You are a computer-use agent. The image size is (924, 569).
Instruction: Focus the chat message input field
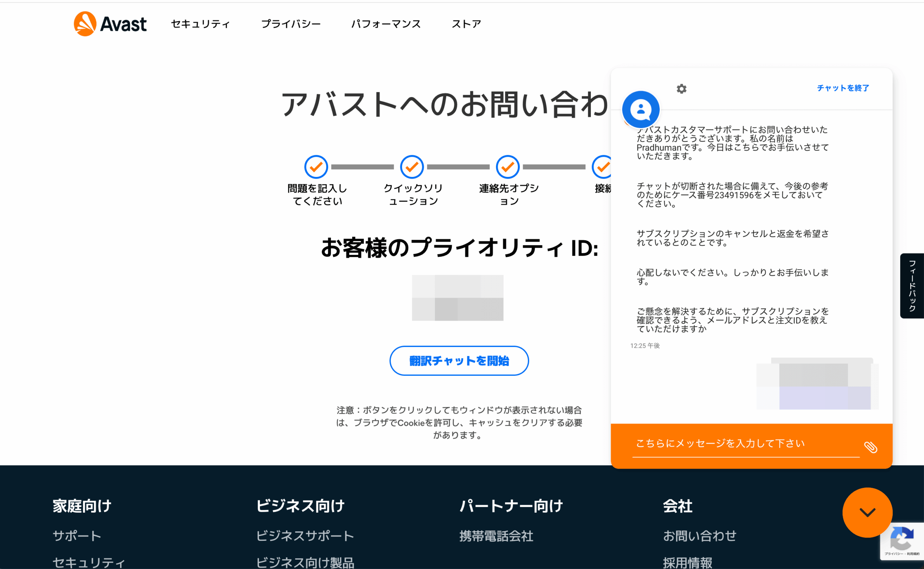click(746, 444)
